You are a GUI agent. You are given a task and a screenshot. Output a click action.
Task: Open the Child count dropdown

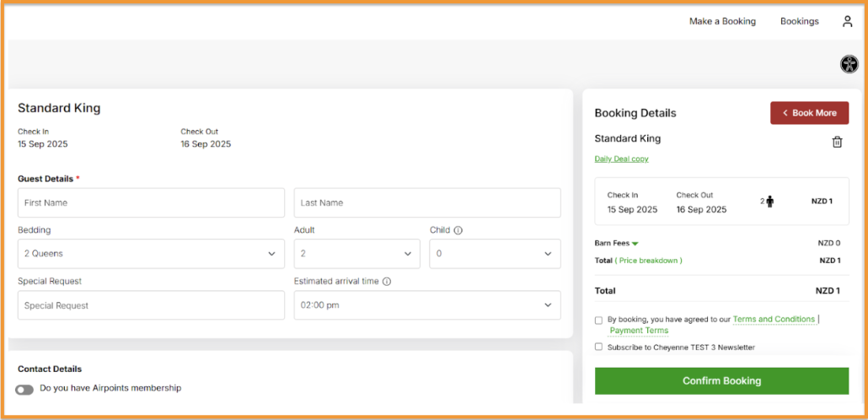(495, 253)
